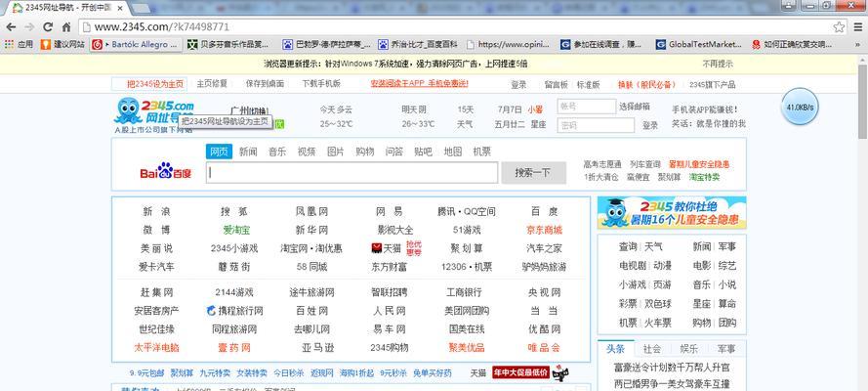Open https://www.opini... bookmark

pyautogui.click(x=508, y=44)
